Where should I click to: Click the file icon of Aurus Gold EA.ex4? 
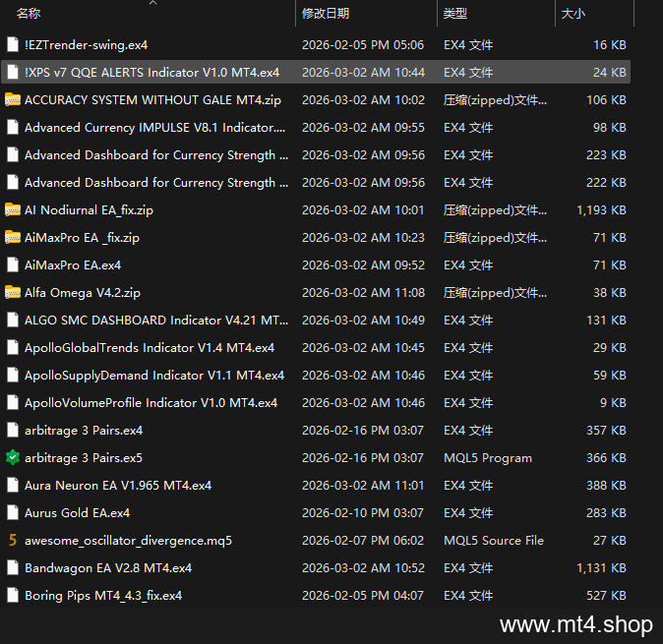(13, 512)
